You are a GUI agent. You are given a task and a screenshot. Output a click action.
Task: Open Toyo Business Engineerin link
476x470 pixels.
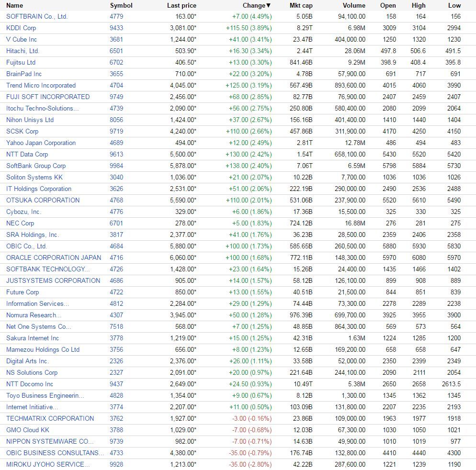click(45, 396)
